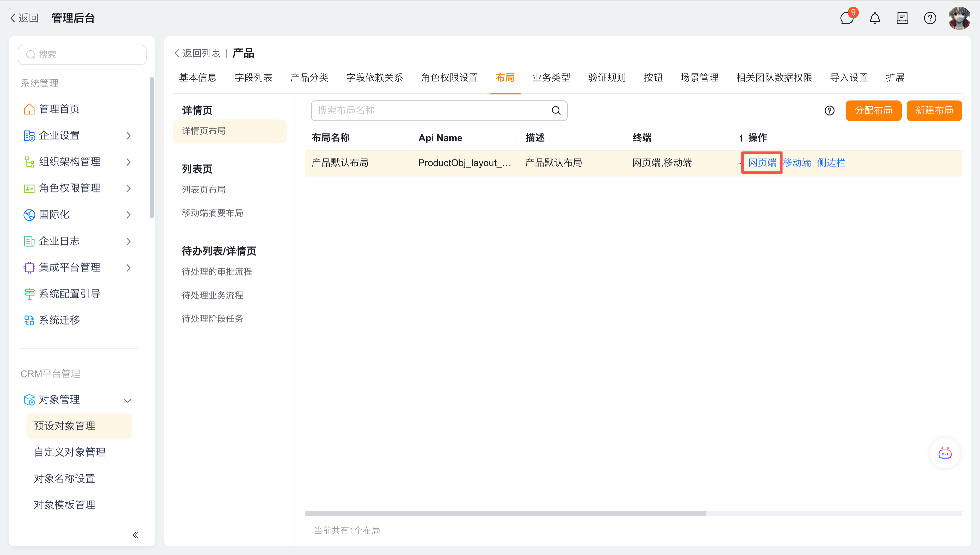Image resolution: width=980 pixels, height=555 pixels.
Task: Click the 新建布局 button
Action: (934, 110)
